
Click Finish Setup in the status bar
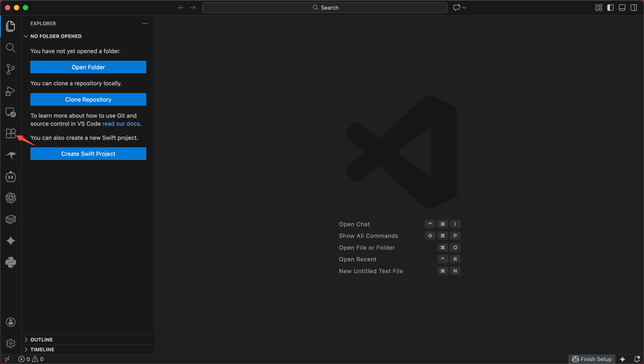592,359
